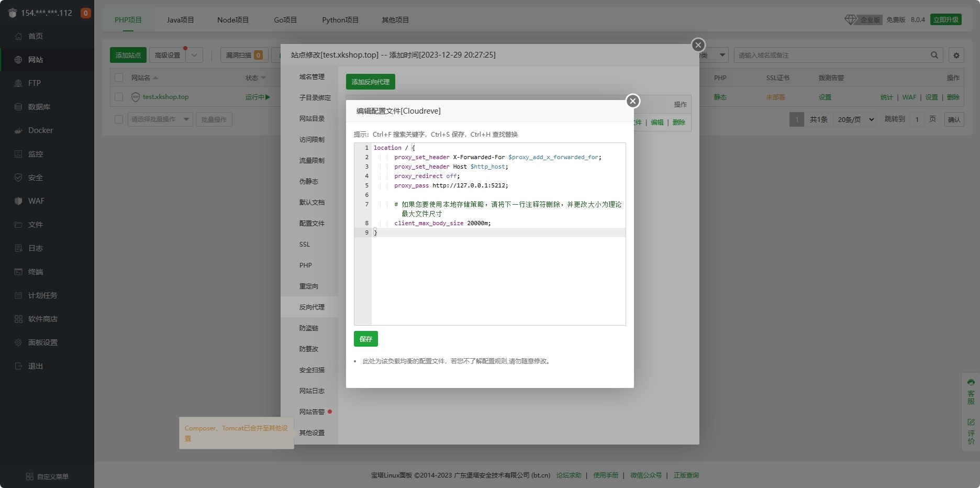The width and height of the screenshot is (980, 488).
Task: Open the table settings gear icon
Action: [x=956, y=55]
